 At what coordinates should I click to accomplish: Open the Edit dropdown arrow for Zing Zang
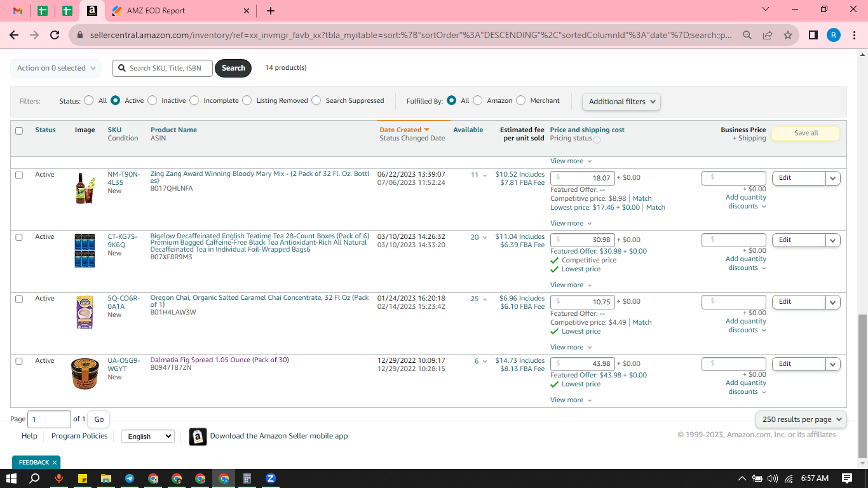tap(833, 179)
